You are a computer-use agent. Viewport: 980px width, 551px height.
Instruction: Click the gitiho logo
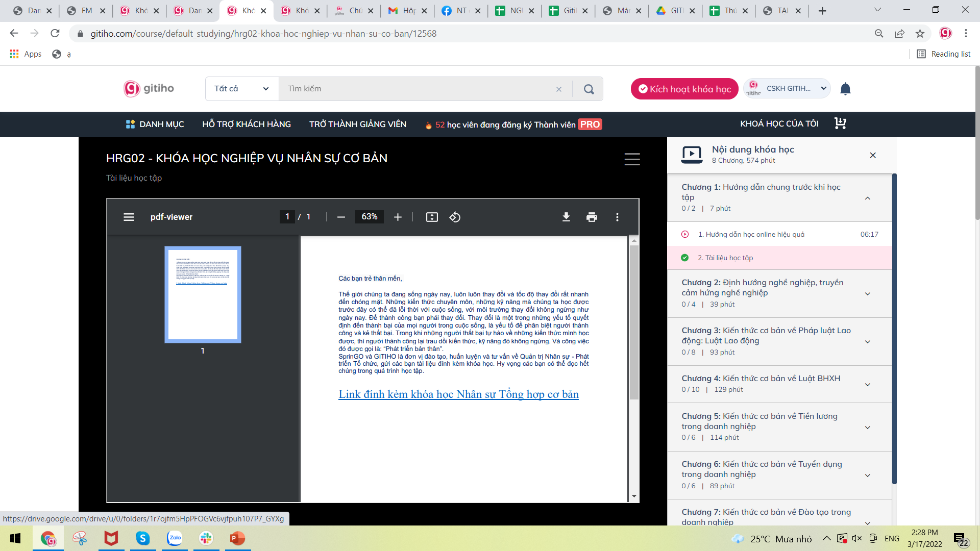(x=149, y=88)
